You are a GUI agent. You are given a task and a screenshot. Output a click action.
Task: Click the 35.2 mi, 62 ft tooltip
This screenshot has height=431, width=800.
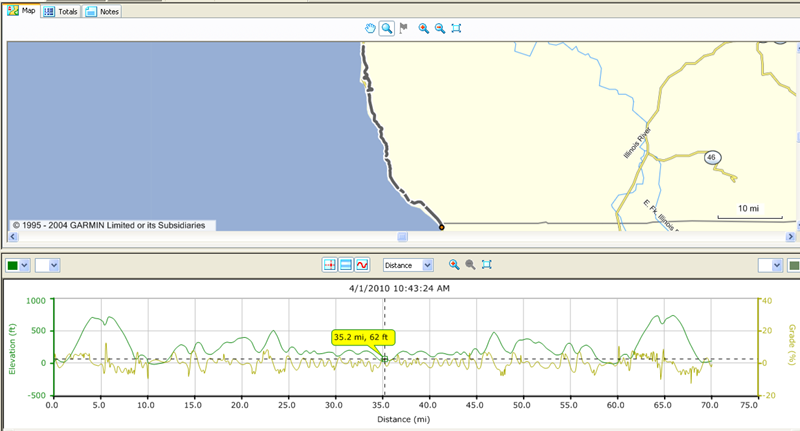[x=361, y=337]
